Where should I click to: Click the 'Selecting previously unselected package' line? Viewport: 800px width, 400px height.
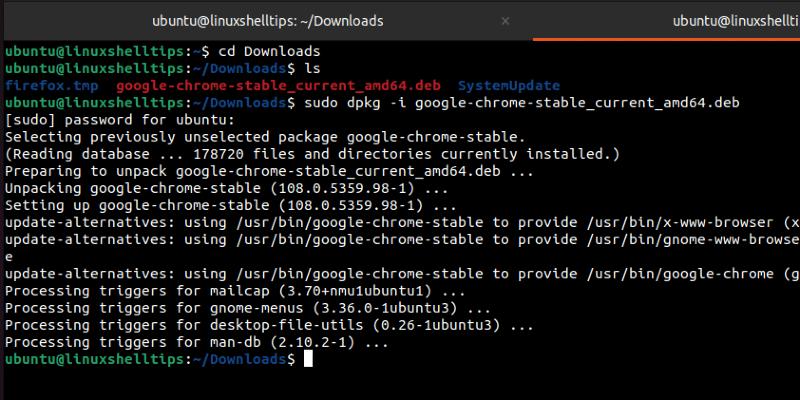[x=265, y=137]
